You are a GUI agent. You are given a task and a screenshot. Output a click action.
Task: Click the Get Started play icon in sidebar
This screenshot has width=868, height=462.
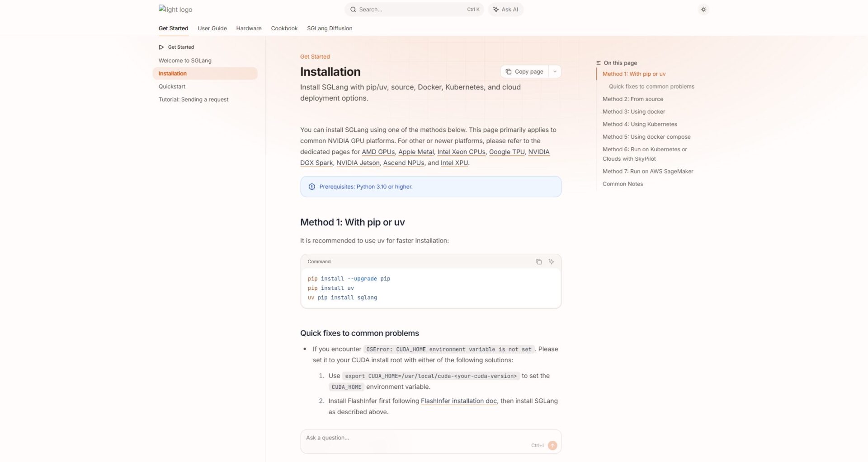[161, 47]
